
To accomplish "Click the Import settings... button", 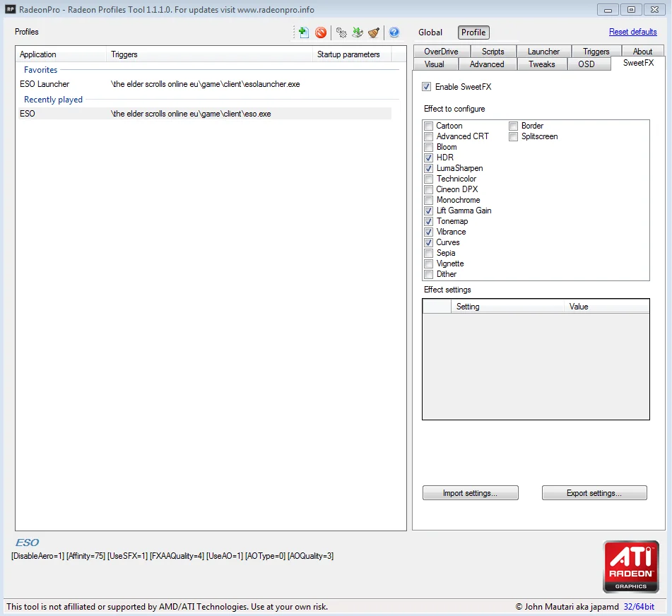I will pos(470,493).
